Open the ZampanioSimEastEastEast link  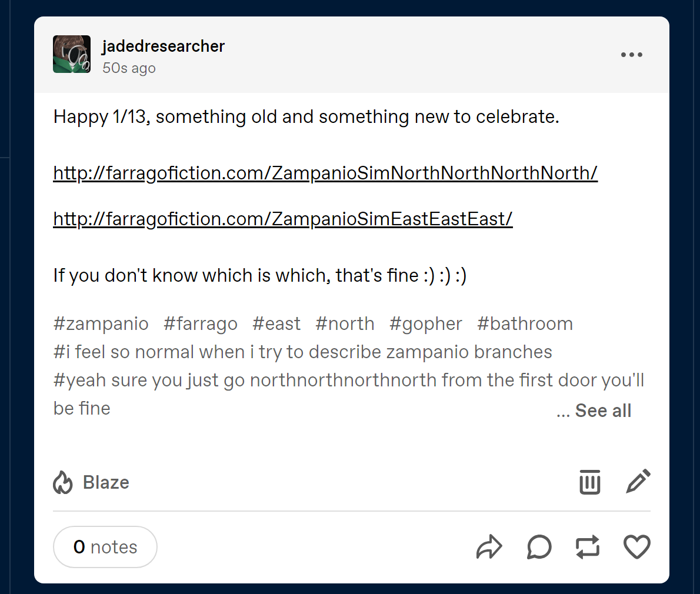click(x=283, y=219)
